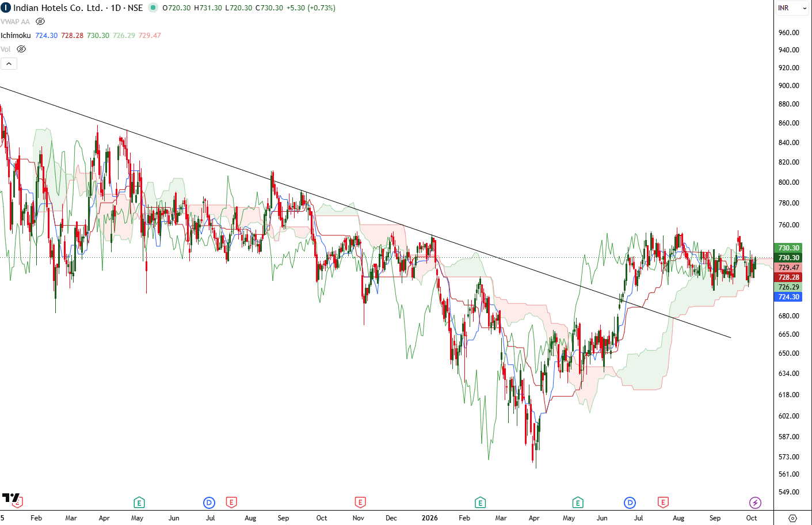Open symbol search via Indian Hotels Co. Ltd. title
This screenshot has width=812, height=525.
coord(58,7)
